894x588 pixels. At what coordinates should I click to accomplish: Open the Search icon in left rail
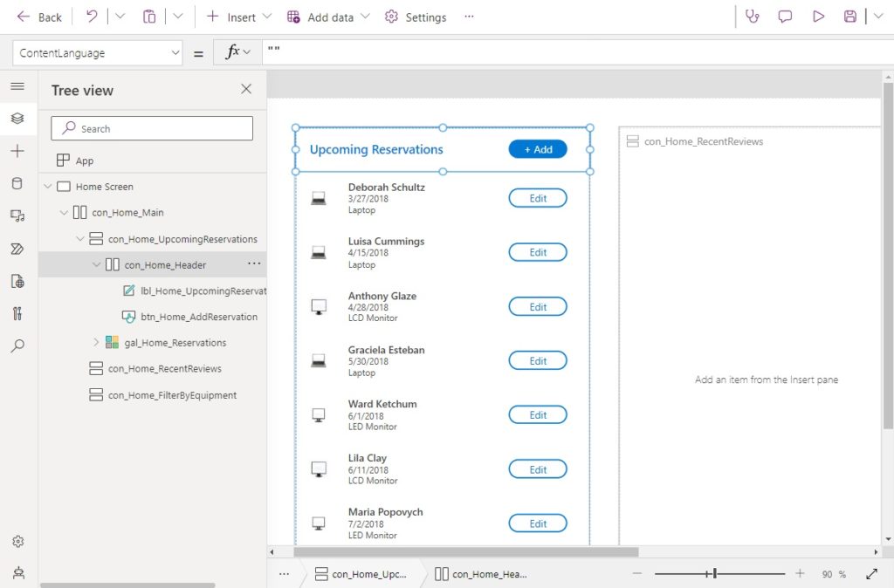tap(17, 345)
